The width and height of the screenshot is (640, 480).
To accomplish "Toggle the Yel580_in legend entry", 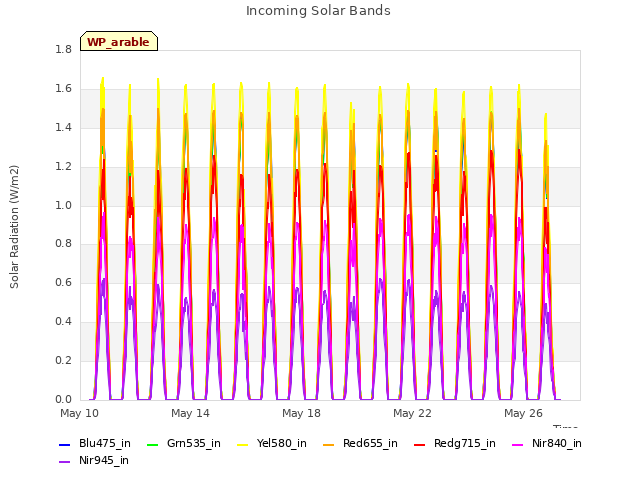I will click(272, 444).
